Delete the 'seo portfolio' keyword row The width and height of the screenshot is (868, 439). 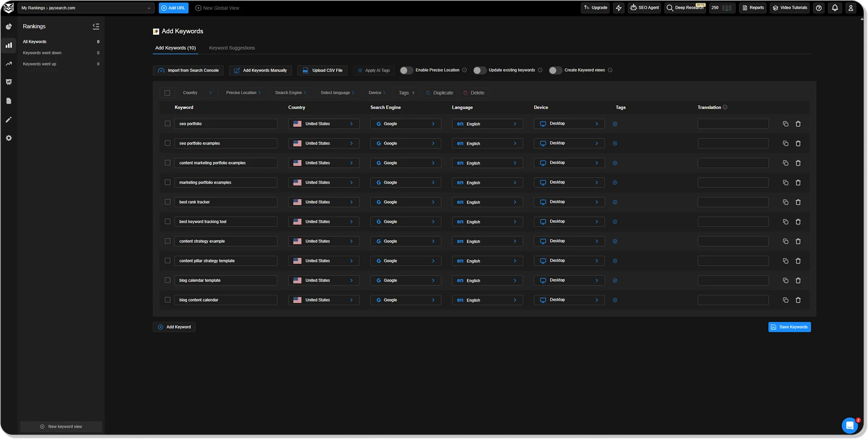[x=798, y=124]
